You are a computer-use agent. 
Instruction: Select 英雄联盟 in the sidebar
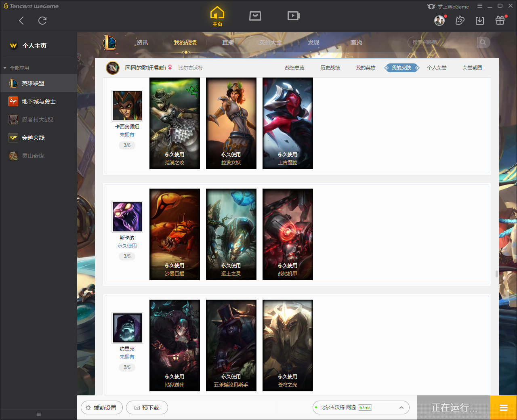(x=38, y=83)
